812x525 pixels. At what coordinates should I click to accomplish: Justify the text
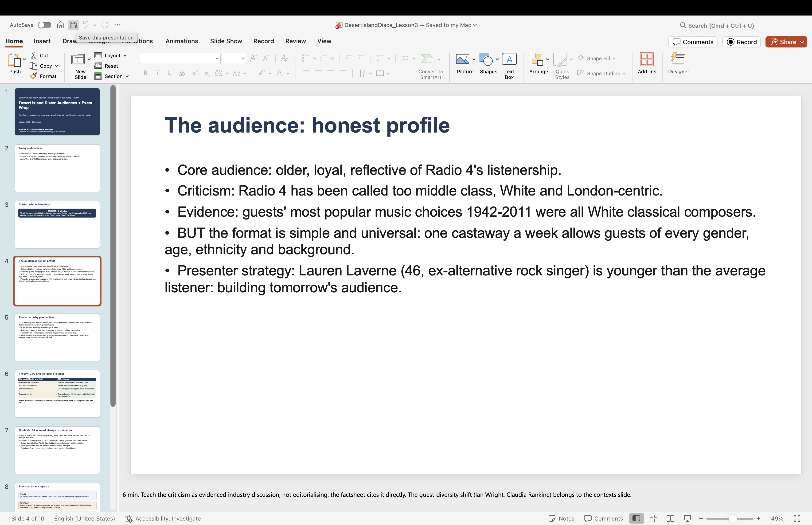(343, 73)
